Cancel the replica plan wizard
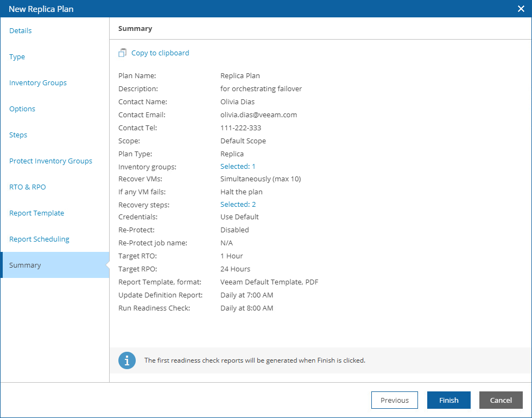The image size is (532, 418). pyautogui.click(x=501, y=400)
